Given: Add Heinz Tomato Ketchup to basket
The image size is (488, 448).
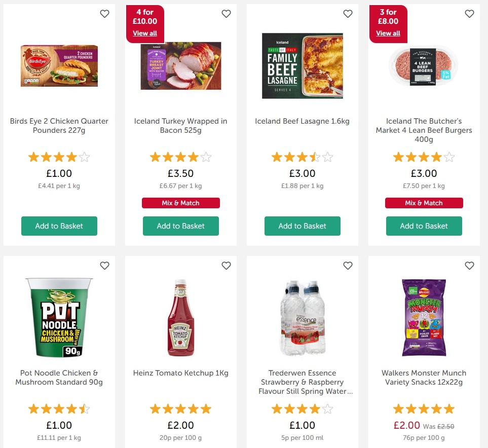Looking at the screenshot, I should (180, 446).
